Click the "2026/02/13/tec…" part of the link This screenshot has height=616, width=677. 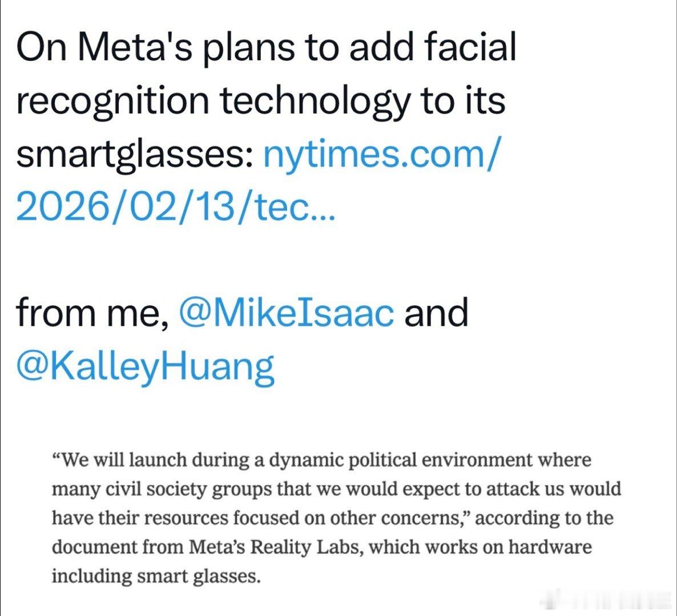(175, 208)
